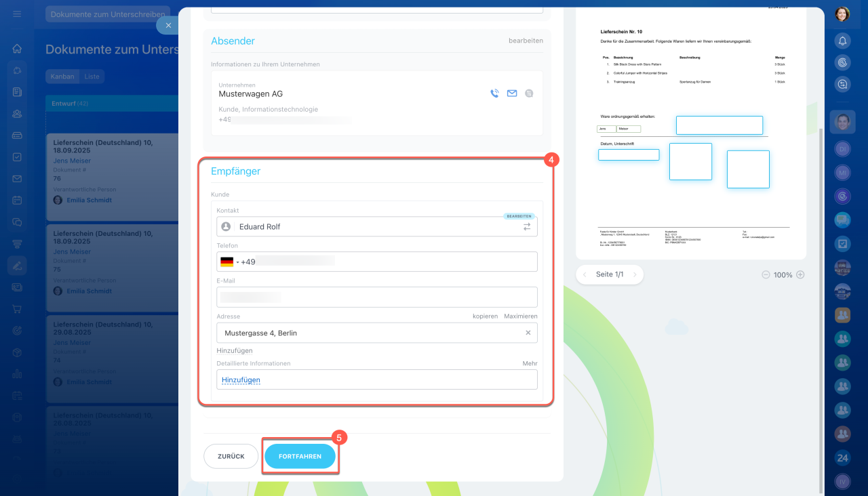Click the 'Seite 1/1' page indicator
868x496 pixels.
[610, 274]
